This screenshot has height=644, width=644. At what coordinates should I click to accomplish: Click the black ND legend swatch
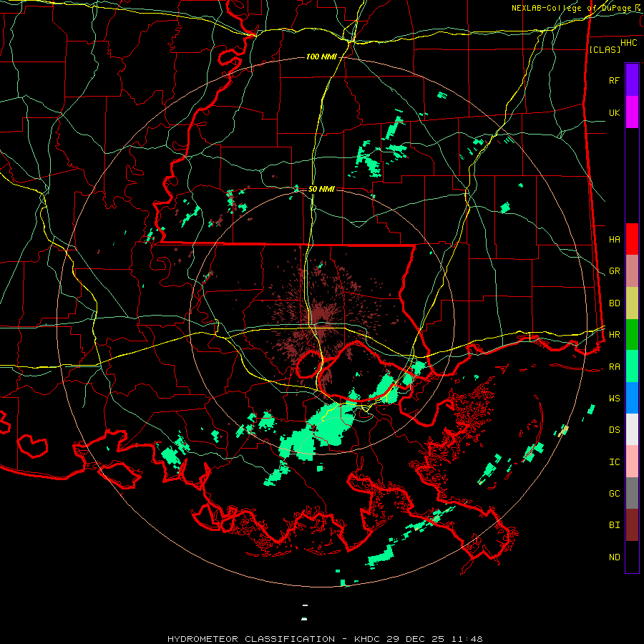[632, 557]
